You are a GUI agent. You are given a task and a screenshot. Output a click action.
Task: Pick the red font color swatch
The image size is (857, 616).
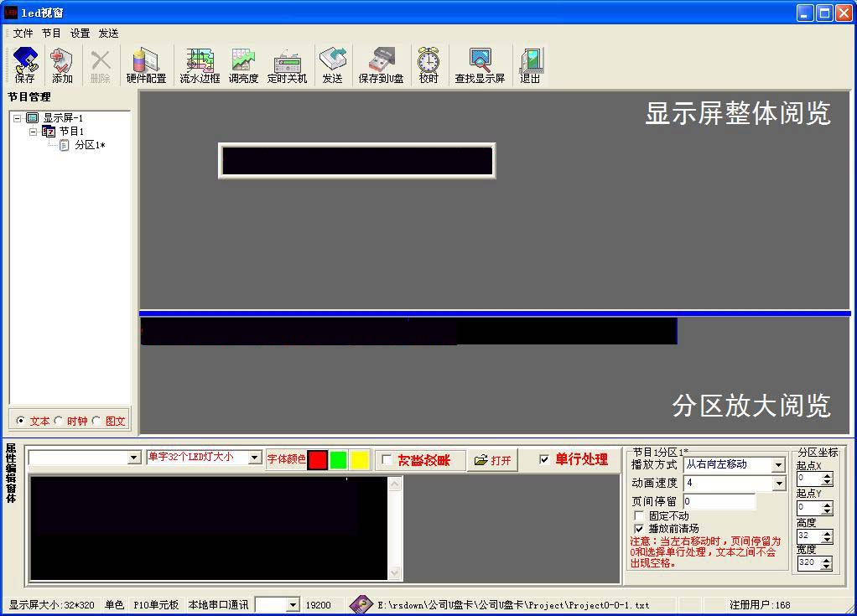pos(317,460)
